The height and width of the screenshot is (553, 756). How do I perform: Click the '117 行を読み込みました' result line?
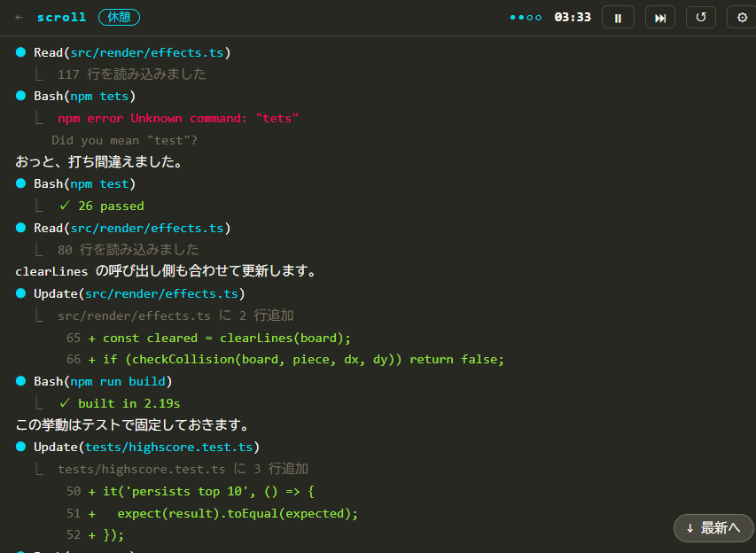132,74
